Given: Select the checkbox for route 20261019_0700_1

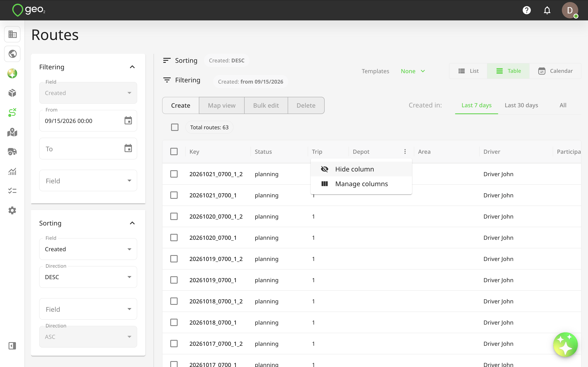Looking at the screenshot, I should [x=174, y=280].
